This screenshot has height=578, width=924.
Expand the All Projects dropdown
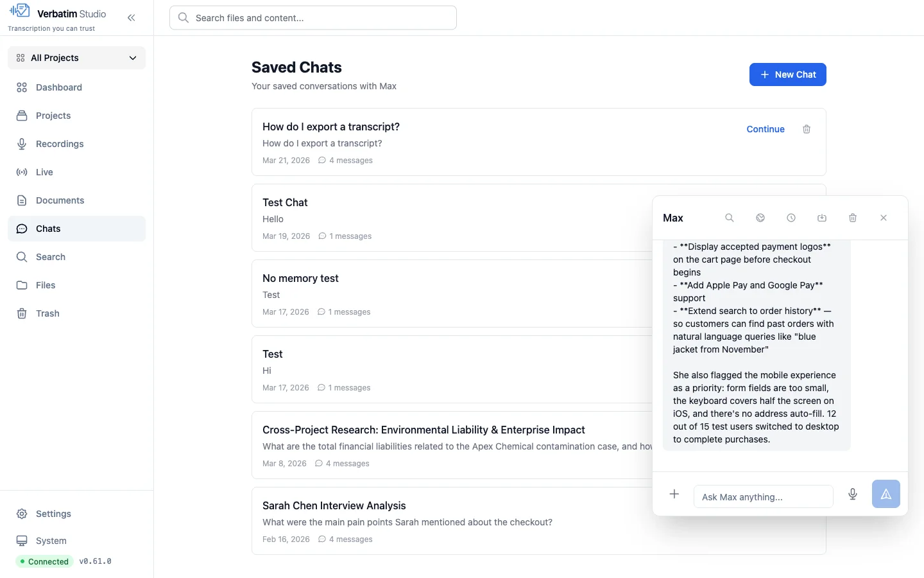click(77, 58)
